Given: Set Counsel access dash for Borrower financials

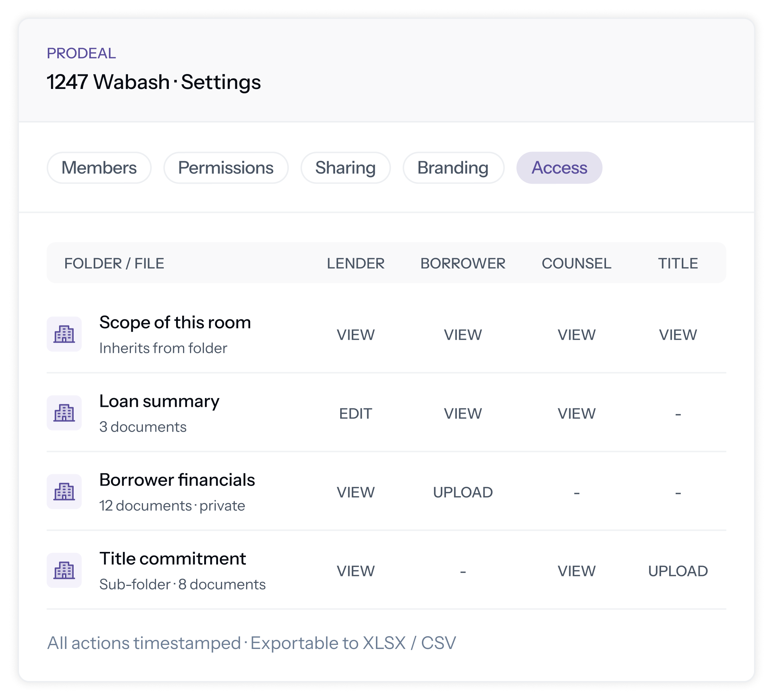Looking at the screenshot, I should [x=576, y=493].
